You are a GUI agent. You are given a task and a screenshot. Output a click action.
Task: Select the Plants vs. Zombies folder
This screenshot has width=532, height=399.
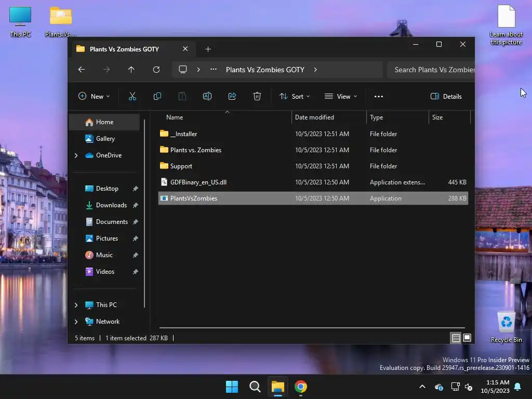[313, 150]
